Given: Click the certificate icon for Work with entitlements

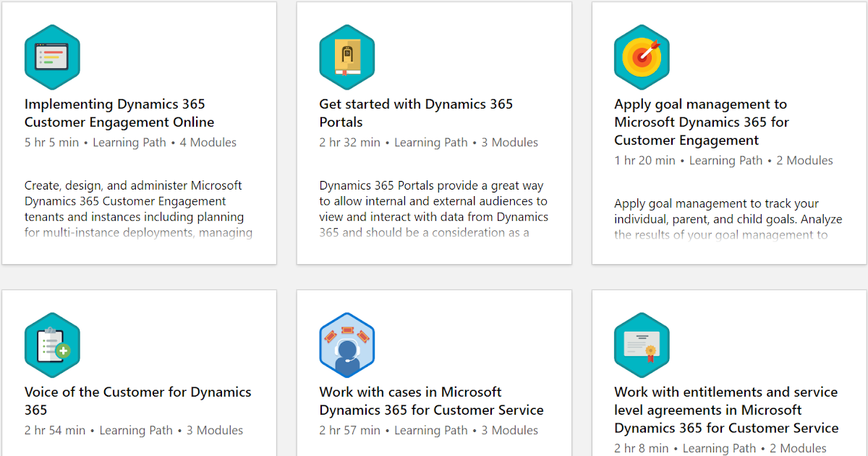Looking at the screenshot, I should click(x=642, y=345).
